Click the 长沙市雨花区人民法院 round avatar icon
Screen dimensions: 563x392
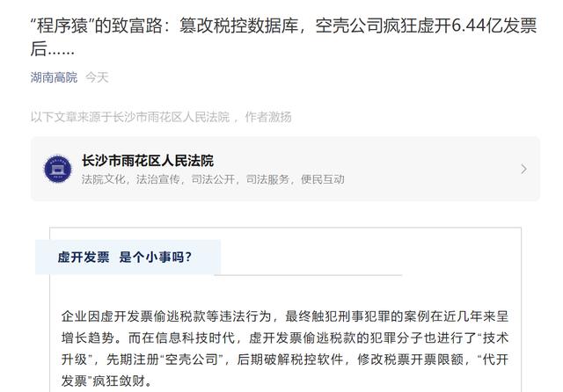click(x=57, y=169)
